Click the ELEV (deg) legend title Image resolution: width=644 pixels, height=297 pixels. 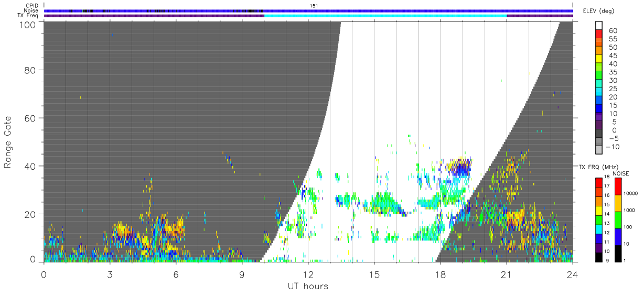point(600,11)
